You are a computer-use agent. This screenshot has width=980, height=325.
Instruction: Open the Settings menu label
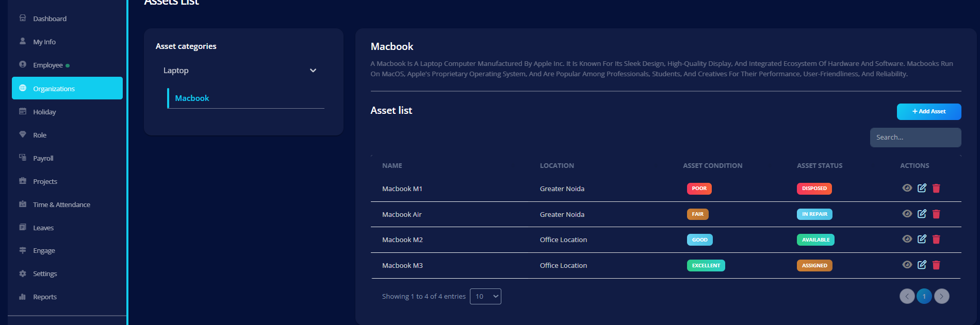point(45,274)
